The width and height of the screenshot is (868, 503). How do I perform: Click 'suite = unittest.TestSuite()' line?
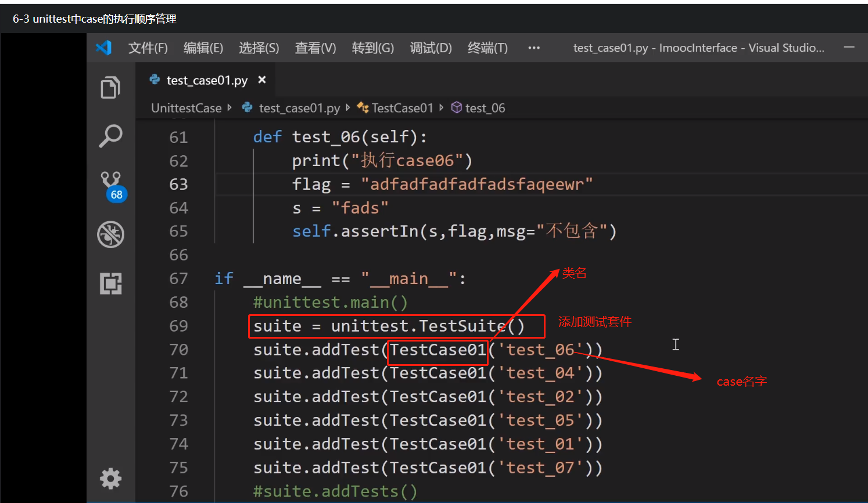click(389, 326)
